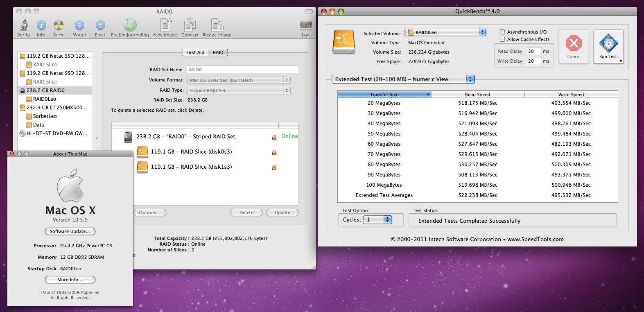This screenshot has width=644, height=312.
Task: Click the Convert toolbar icon
Action: point(190,25)
